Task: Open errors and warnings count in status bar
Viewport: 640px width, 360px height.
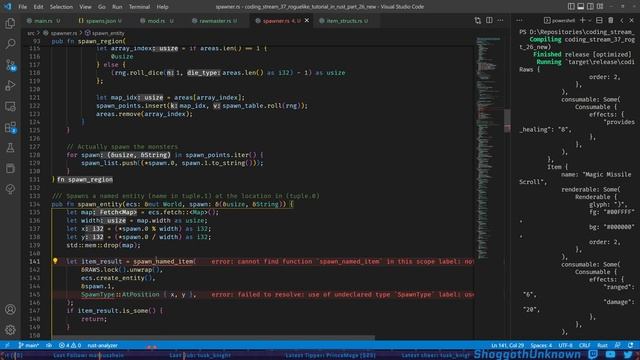Action: coord(70,345)
